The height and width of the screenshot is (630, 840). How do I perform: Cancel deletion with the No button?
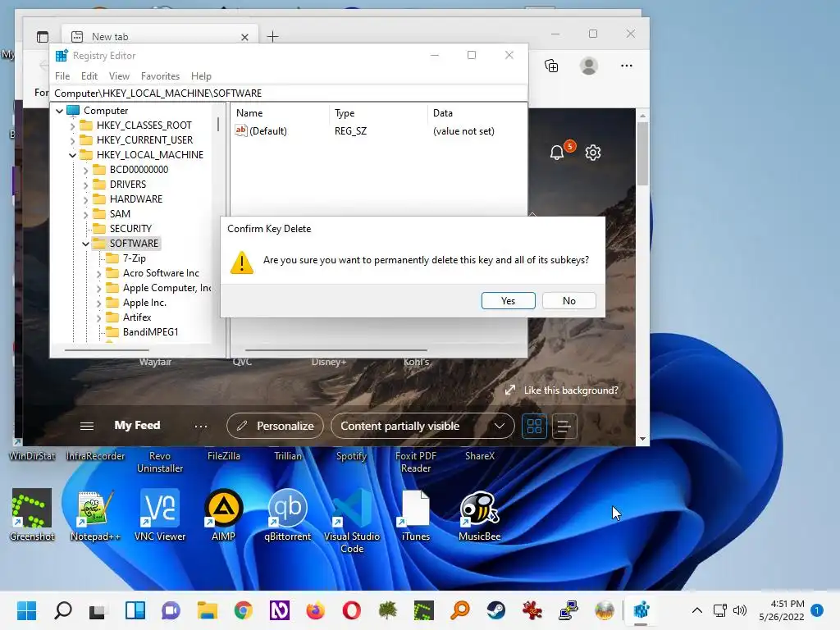coord(569,300)
